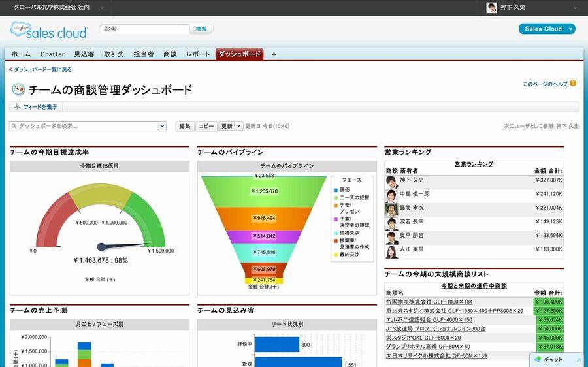Screen dimensions: 588x367
Task: Open the 帝国物産株式会社 GLF-1000×184 deal link
Action: click(429, 302)
